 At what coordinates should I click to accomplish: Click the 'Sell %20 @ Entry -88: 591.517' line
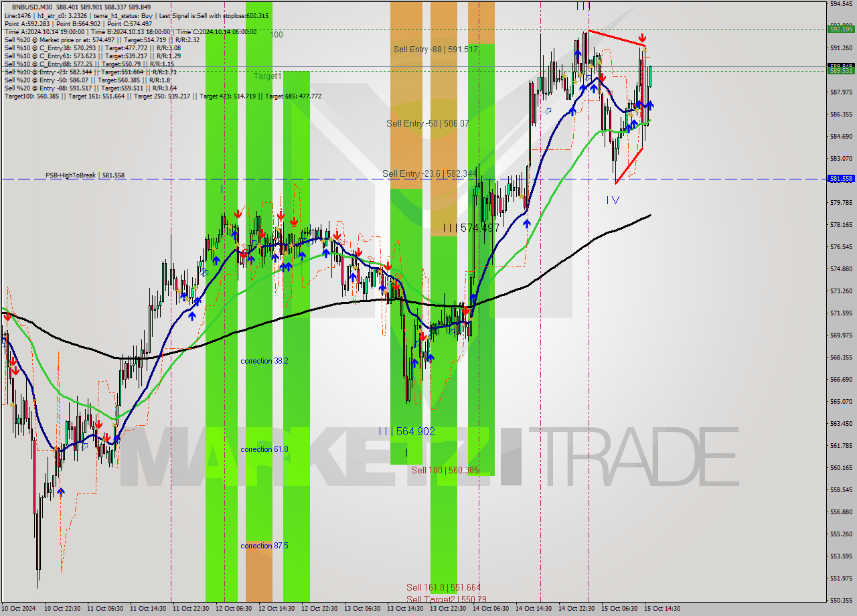coord(90,88)
